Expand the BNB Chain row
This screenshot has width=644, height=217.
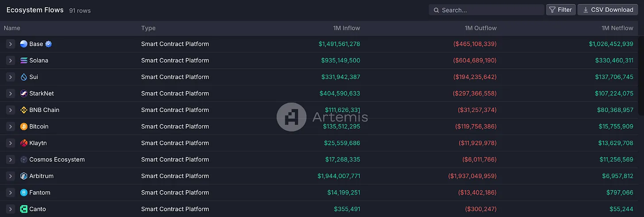11,110
